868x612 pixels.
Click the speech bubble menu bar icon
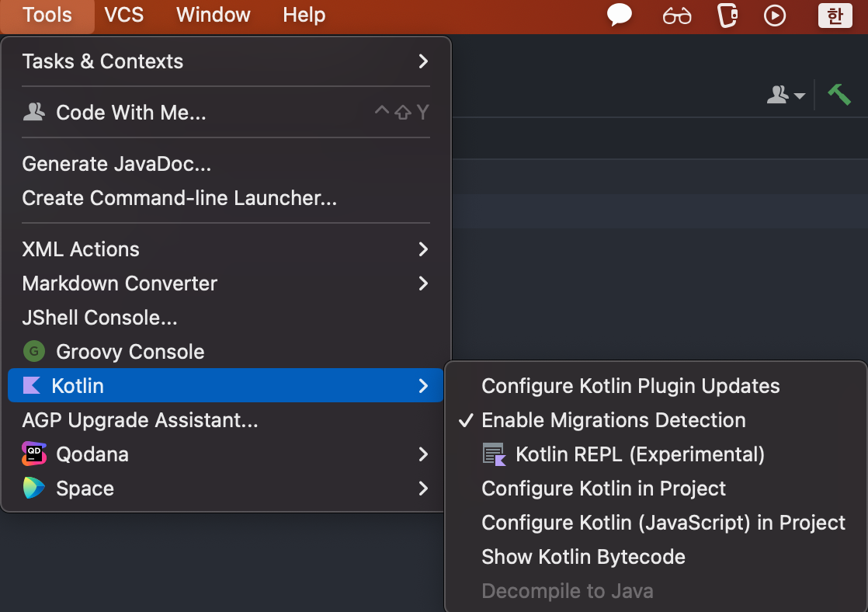point(620,15)
